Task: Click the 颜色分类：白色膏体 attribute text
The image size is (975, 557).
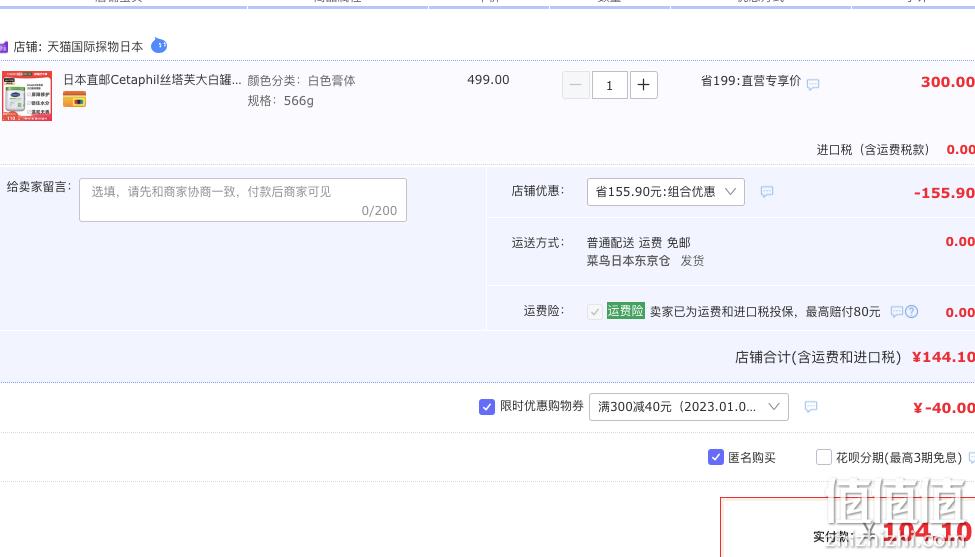Action: pos(302,81)
